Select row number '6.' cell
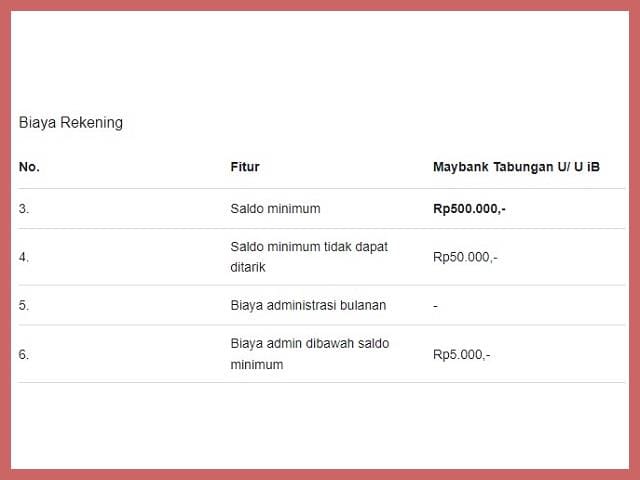 (x=24, y=354)
